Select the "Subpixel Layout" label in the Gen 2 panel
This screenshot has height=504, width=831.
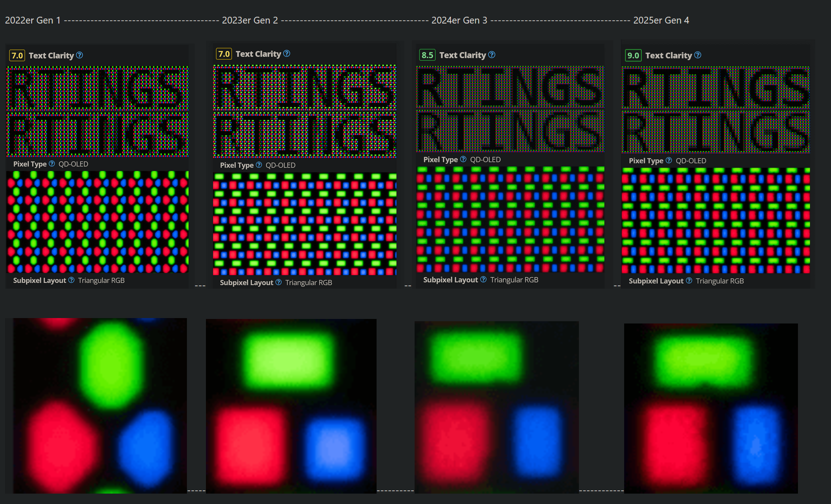[247, 283]
